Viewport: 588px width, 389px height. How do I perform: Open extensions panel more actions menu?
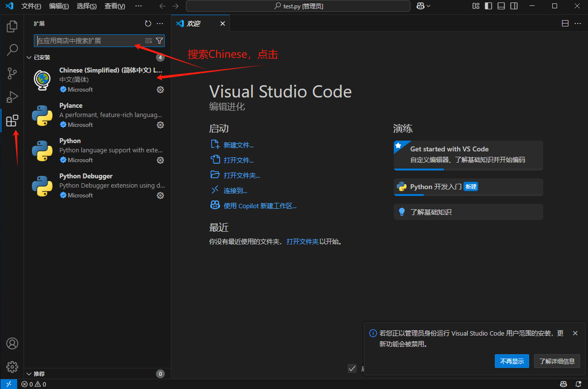(160, 24)
